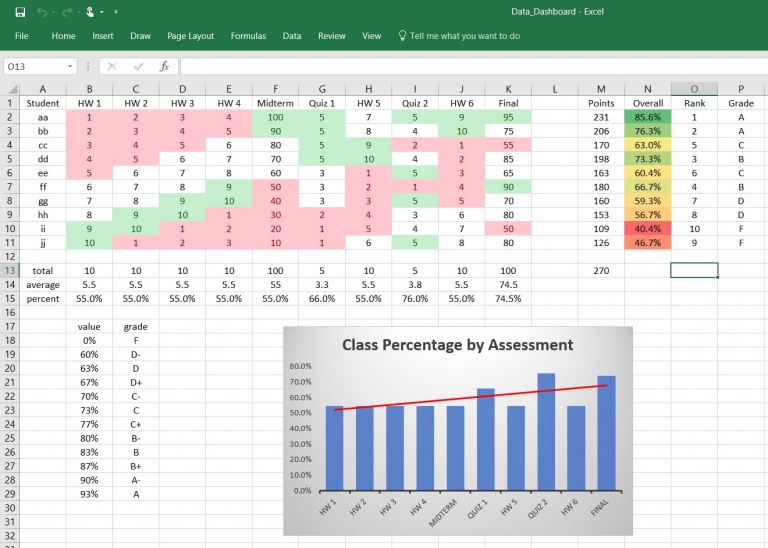Click the Redo arrow icon
Image resolution: width=768 pixels, height=548 pixels.
click(67, 12)
